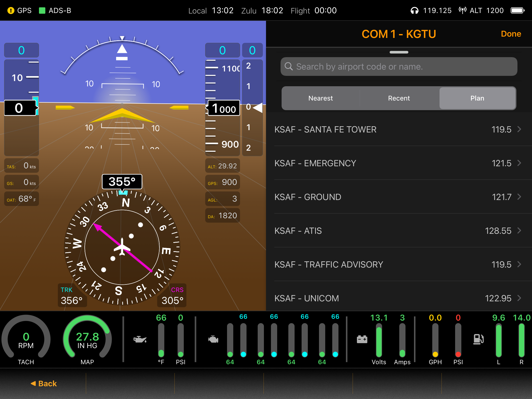Tap the oil can gauge icon
The height and width of the screenshot is (399, 532).
click(140, 339)
